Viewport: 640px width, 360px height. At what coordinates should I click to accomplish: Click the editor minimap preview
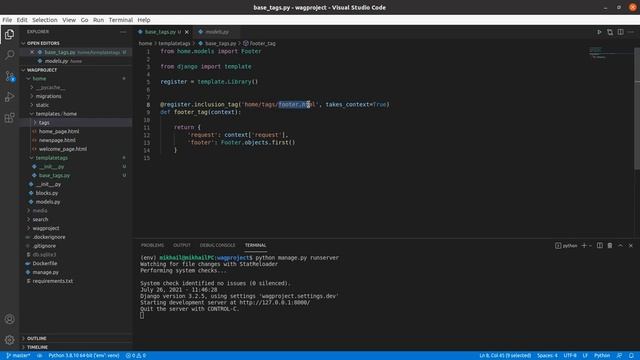click(610, 53)
